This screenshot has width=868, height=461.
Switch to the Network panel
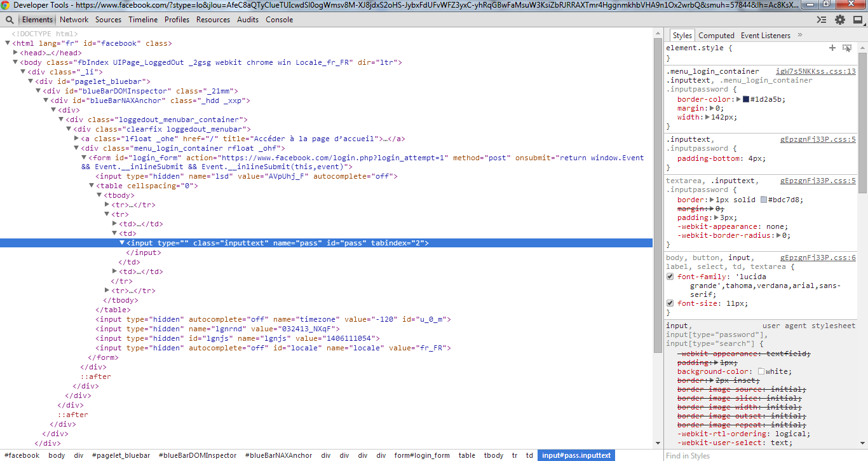point(74,20)
